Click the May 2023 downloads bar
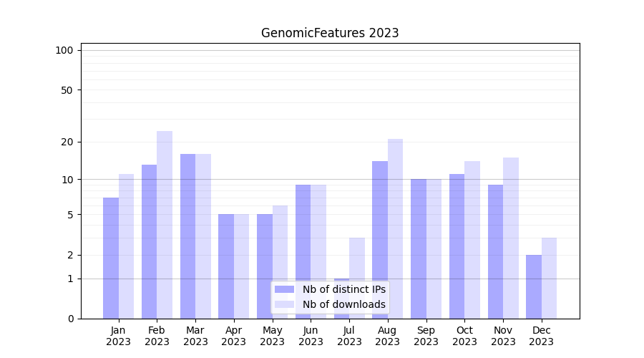Viewport: 644px width, 358px height. 280,262
